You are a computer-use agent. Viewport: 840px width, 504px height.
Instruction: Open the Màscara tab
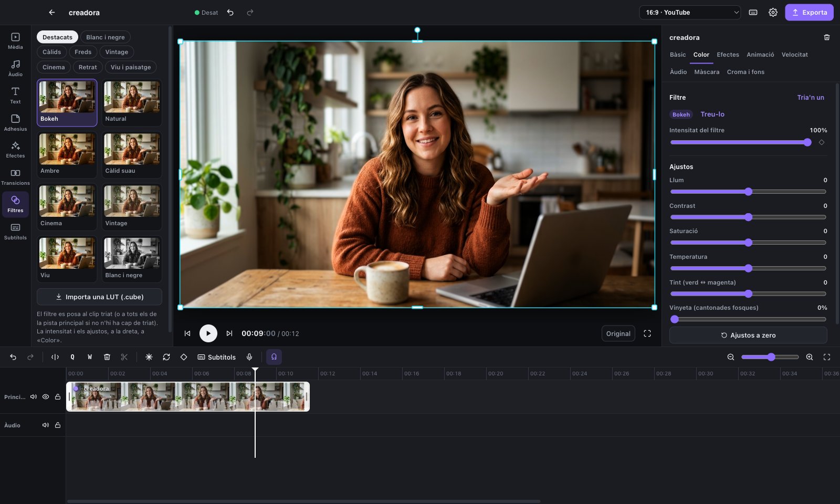[x=707, y=72]
